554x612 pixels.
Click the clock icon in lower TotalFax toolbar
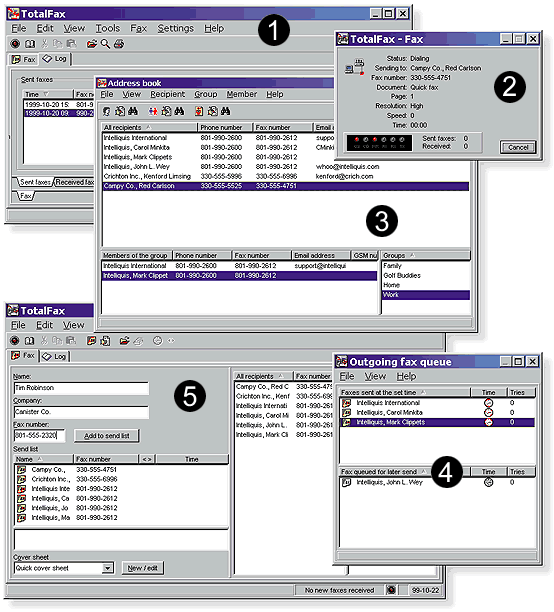click(157, 341)
